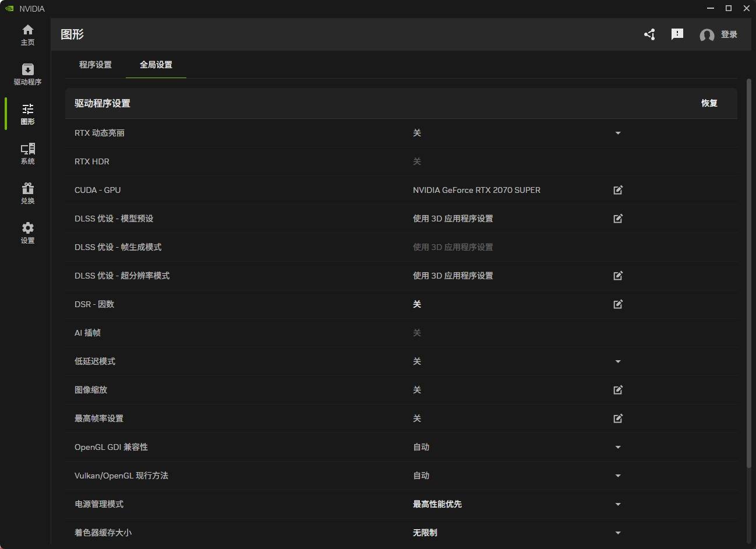Click 登录 to sign in
This screenshot has width=756, height=549.
729,34
